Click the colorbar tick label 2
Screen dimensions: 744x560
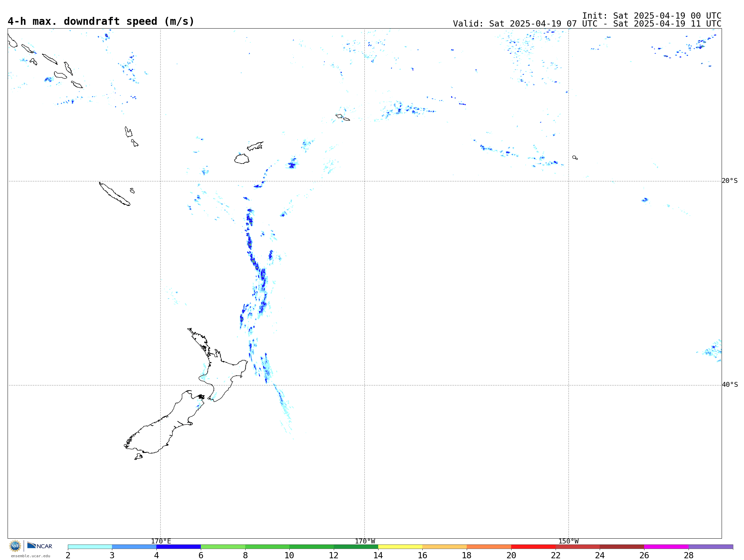[x=68, y=555]
